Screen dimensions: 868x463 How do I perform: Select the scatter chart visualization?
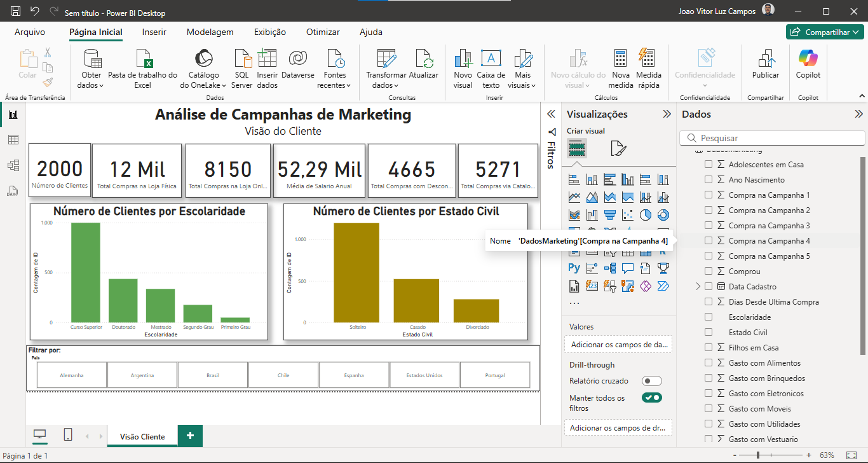point(627,215)
